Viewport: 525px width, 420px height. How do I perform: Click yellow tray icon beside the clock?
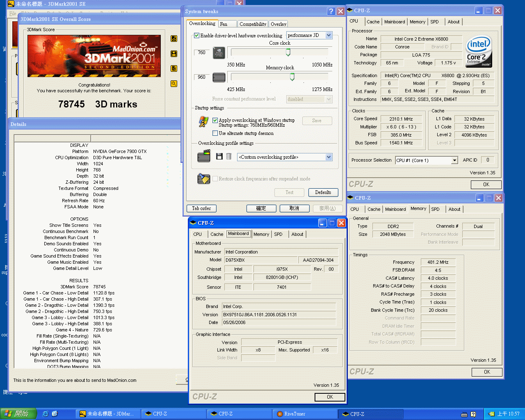coord(491,414)
